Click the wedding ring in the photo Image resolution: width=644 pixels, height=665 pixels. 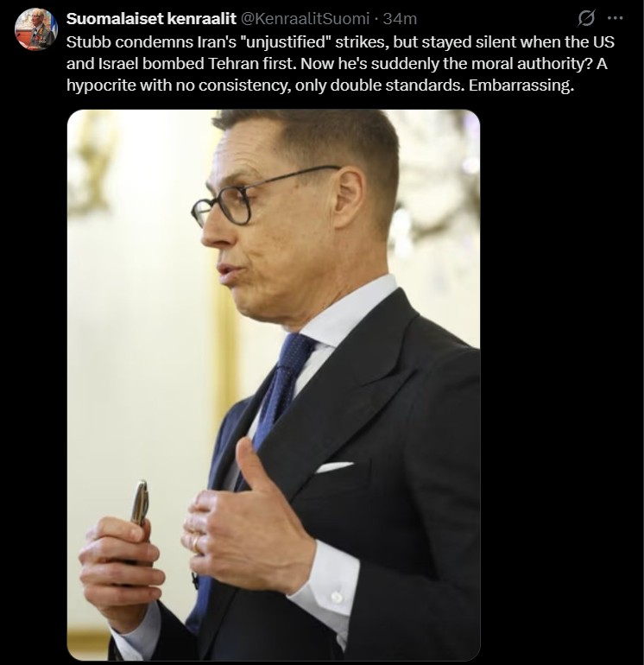tap(196, 542)
